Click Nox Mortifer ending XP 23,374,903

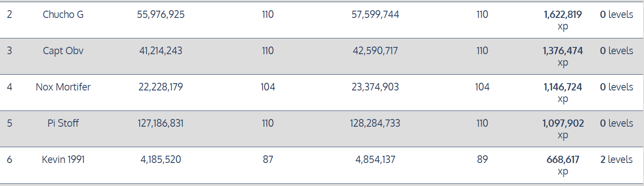(375, 87)
